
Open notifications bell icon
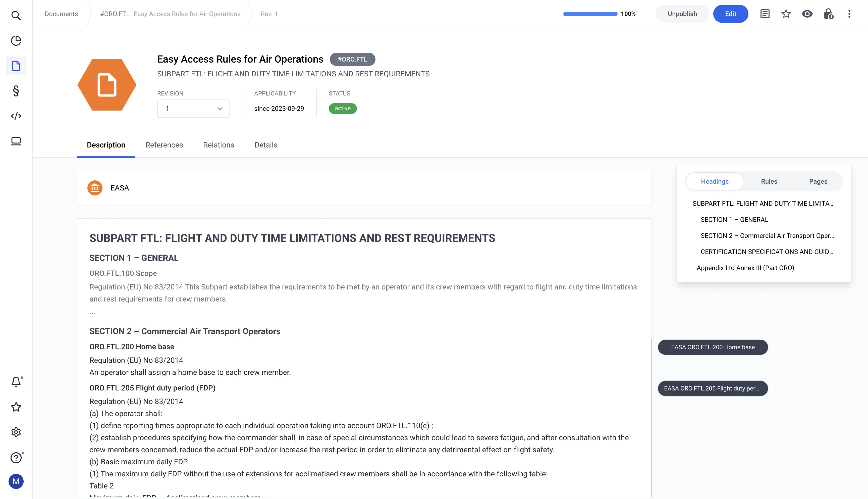pos(16,382)
